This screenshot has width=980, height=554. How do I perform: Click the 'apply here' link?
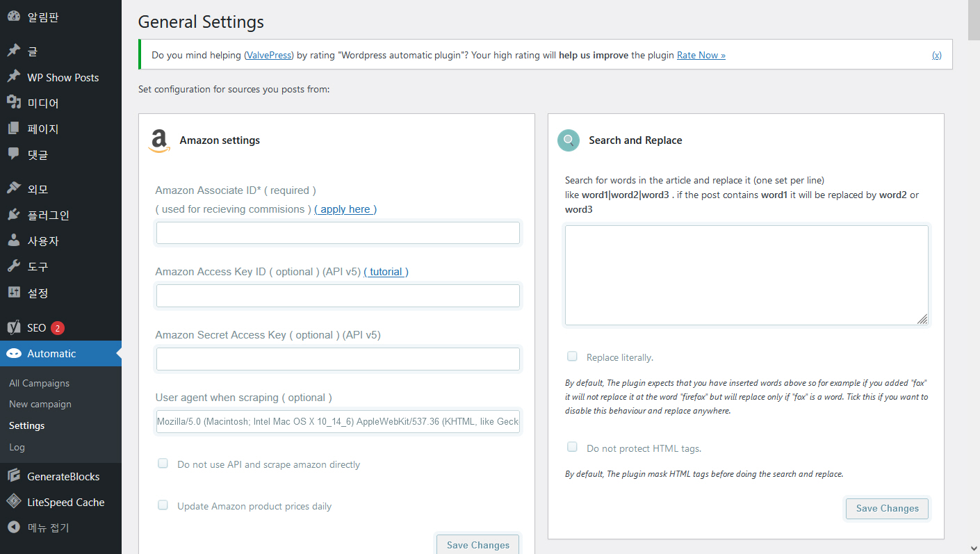[x=345, y=209]
